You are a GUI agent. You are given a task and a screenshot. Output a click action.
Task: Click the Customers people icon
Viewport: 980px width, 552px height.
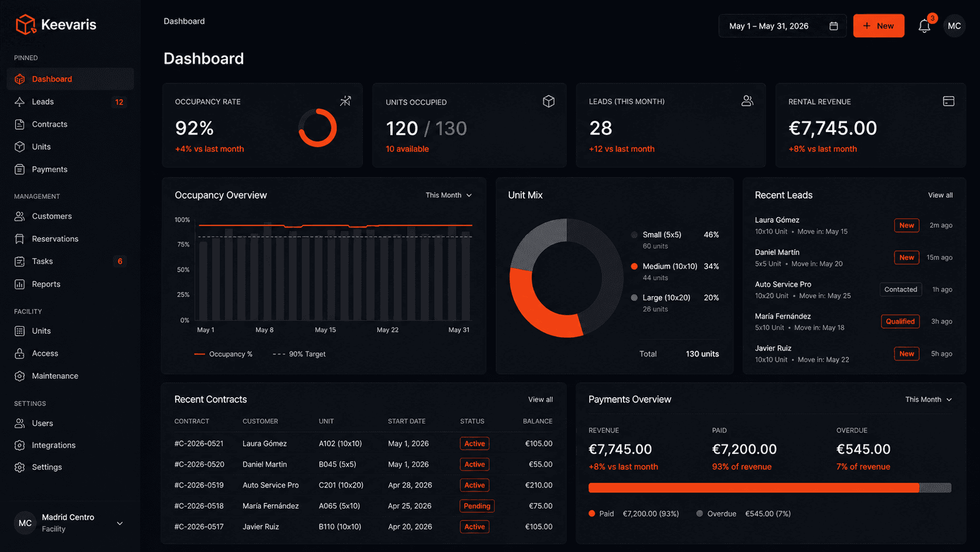(20, 216)
